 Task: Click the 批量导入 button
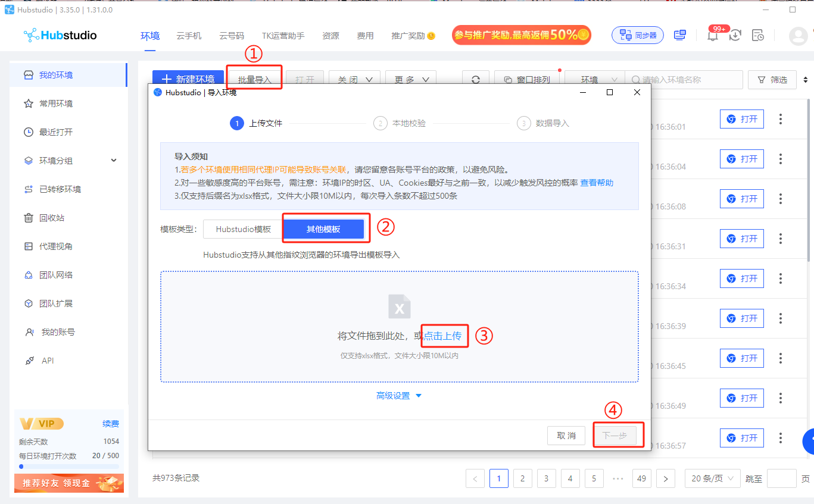[x=254, y=80]
